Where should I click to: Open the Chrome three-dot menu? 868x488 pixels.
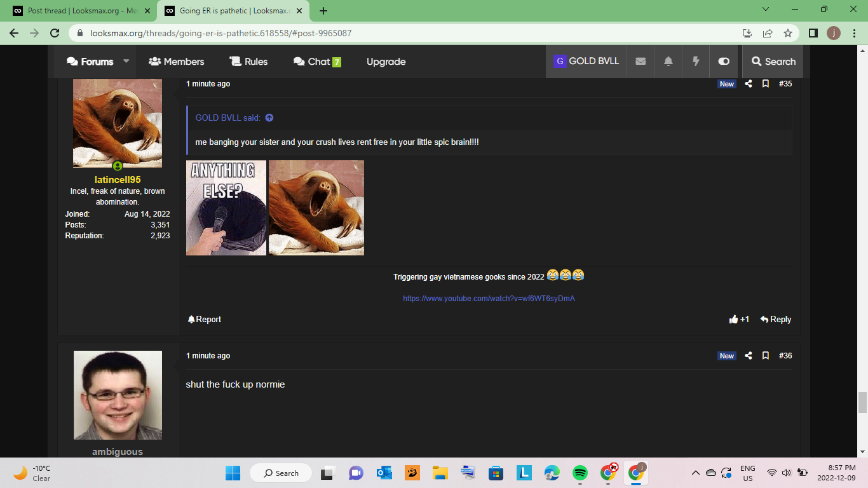point(854,33)
